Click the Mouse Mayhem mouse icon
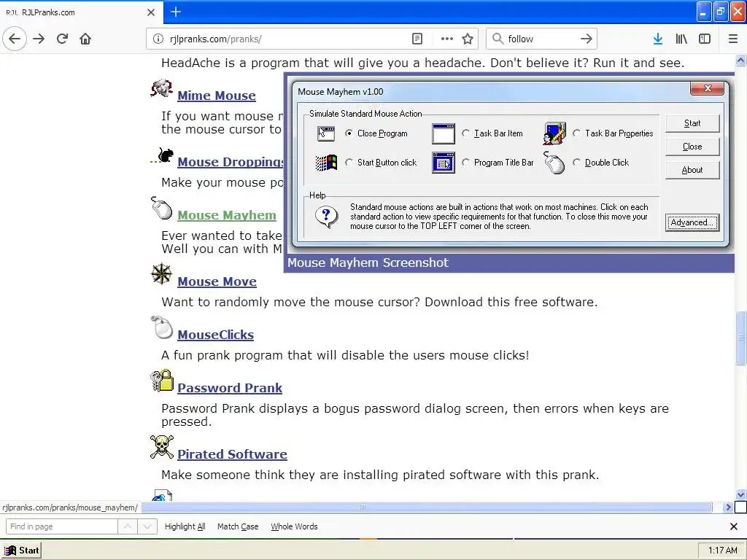This screenshot has width=747, height=560. pyautogui.click(x=161, y=208)
